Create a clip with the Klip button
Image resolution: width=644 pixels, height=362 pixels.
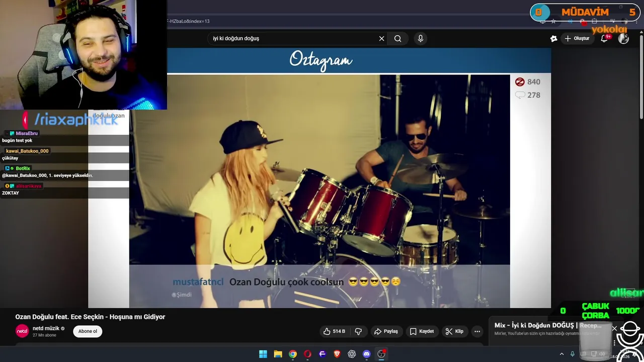(x=454, y=331)
